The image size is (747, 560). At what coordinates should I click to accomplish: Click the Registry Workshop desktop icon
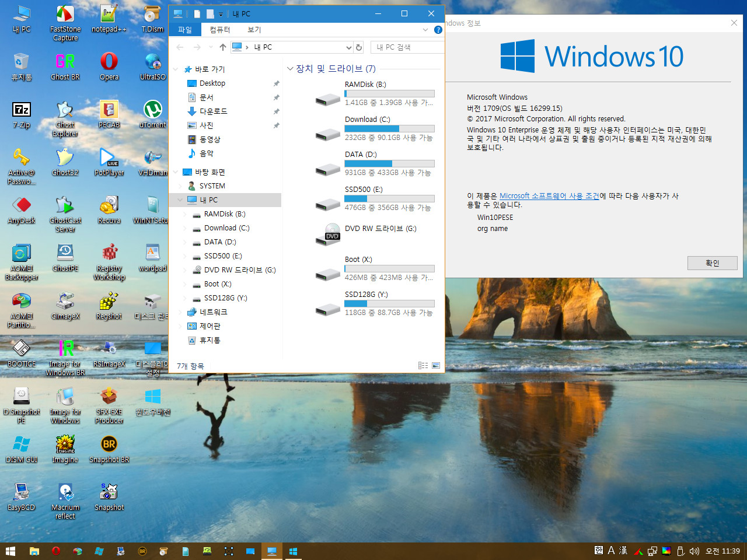click(x=109, y=262)
